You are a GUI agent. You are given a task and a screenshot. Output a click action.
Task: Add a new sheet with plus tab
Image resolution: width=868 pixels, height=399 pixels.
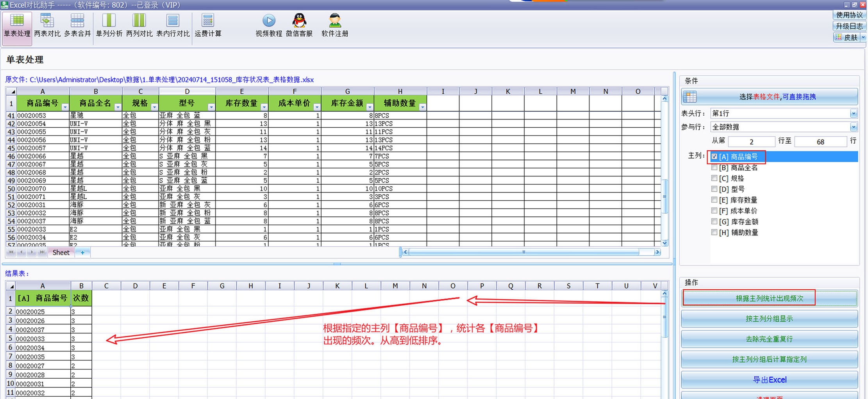[82, 253]
